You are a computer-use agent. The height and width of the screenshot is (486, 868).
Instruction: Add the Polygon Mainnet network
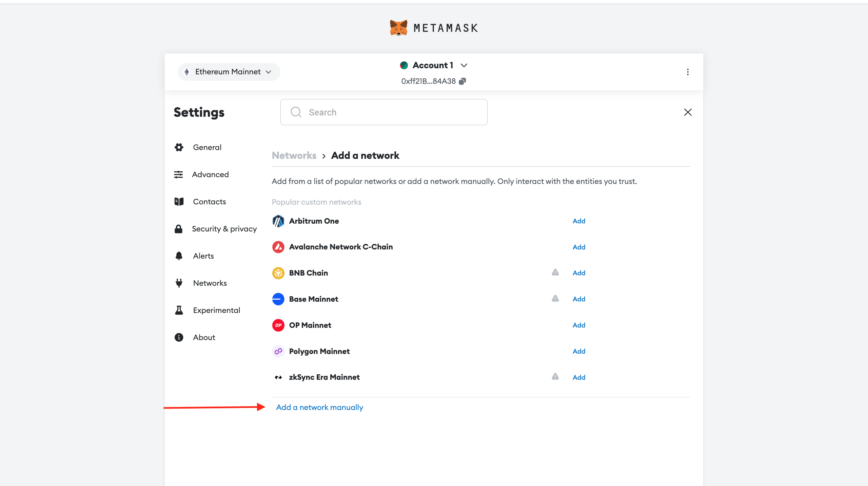pyautogui.click(x=579, y=351)
